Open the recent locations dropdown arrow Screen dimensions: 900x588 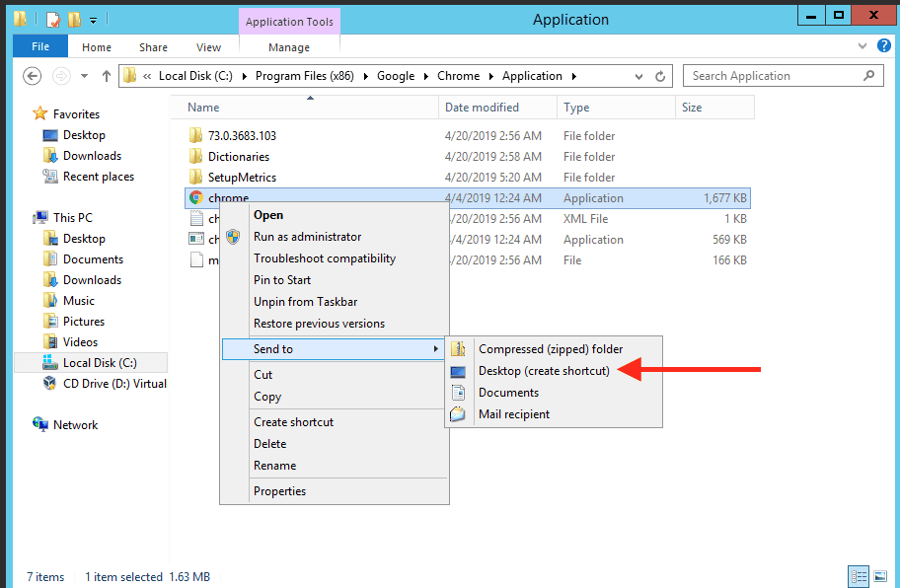point(84,76)
